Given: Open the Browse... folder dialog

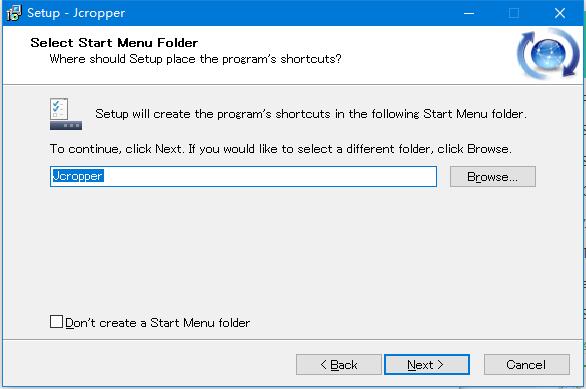Looking at the screenshot, I should coord(493,176).
